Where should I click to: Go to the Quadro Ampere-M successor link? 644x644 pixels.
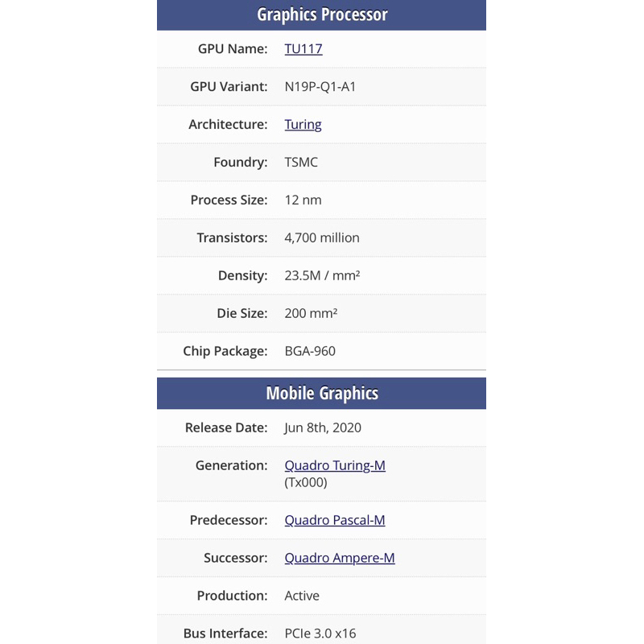point(340,559)
